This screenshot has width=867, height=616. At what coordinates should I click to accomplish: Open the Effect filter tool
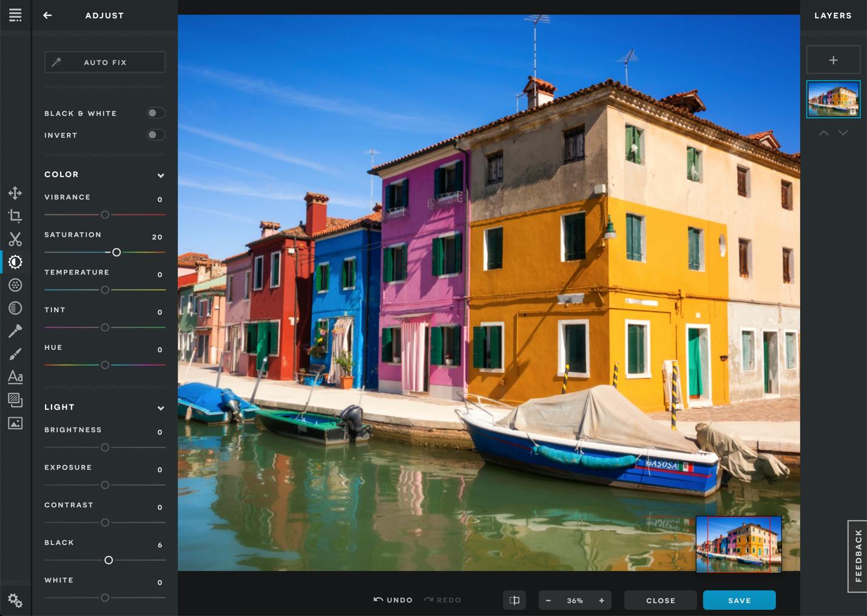point(15,285)
